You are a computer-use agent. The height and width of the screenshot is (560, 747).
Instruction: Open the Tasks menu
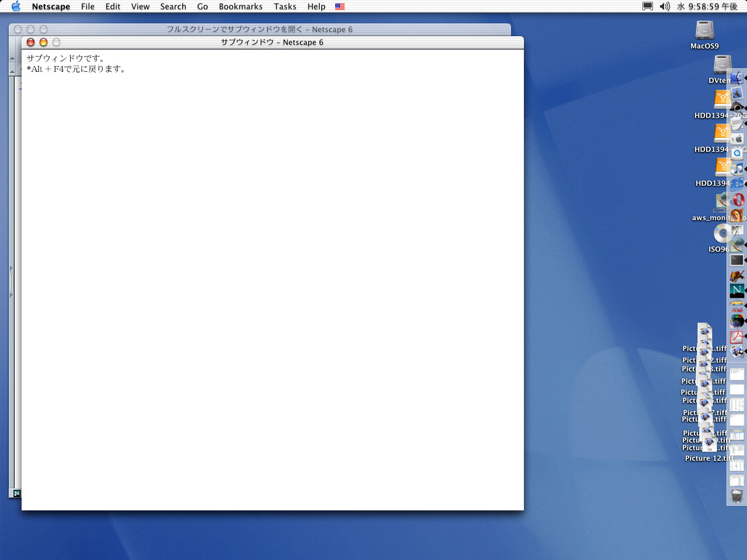pyautogui.click(x=285, y=6)
